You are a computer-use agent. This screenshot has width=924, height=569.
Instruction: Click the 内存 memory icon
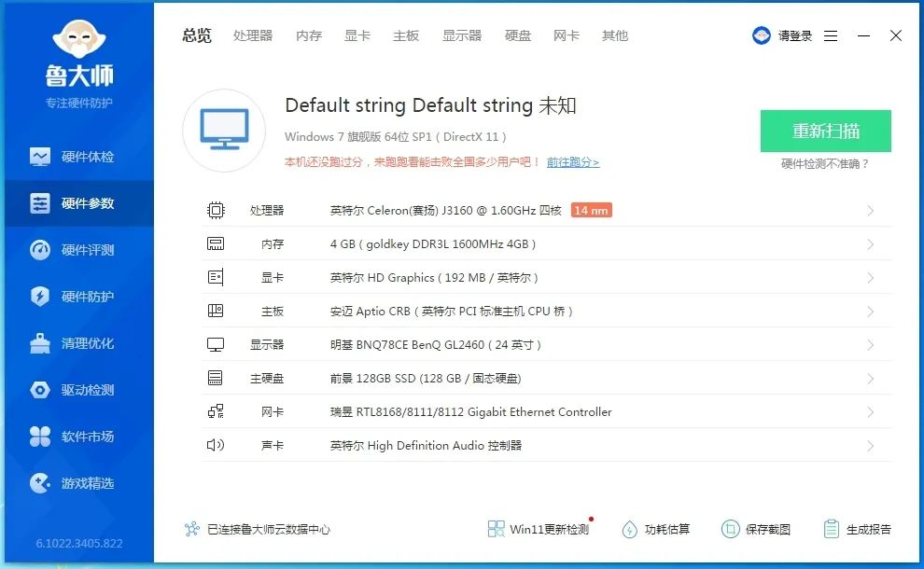[216, 243]
